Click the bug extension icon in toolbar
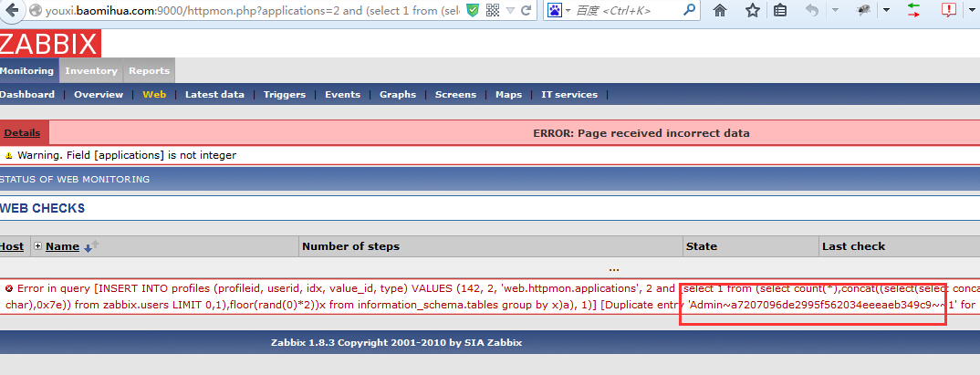980x375 pixels. pos(864,9)
